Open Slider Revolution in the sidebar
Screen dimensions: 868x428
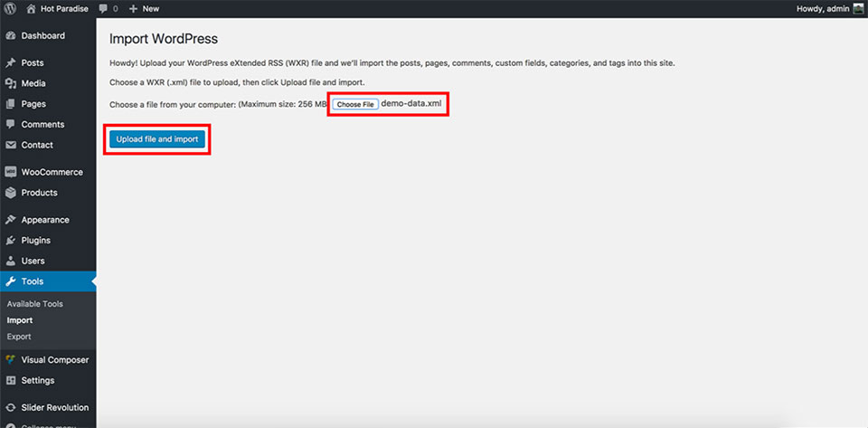54,407
